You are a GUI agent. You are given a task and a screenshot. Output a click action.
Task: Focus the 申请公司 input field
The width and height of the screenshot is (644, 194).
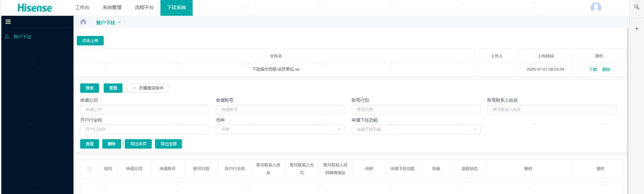(144, 110)
